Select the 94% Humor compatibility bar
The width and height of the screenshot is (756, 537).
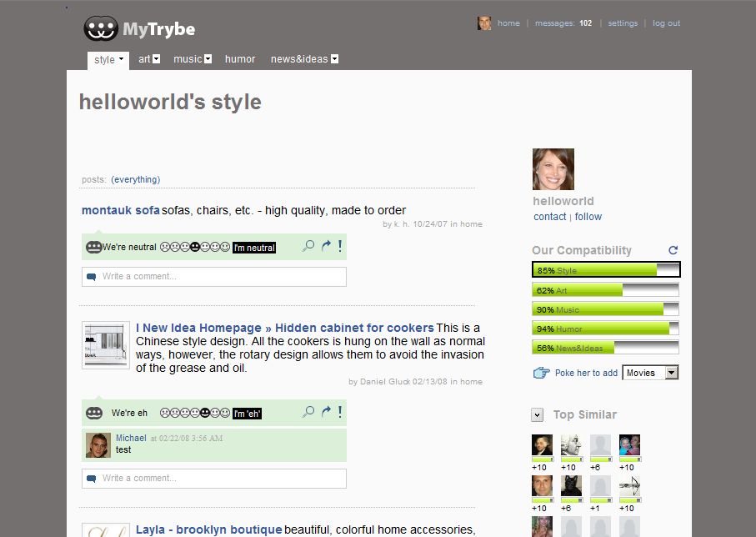pyautogui.click(x=605, y=329)
